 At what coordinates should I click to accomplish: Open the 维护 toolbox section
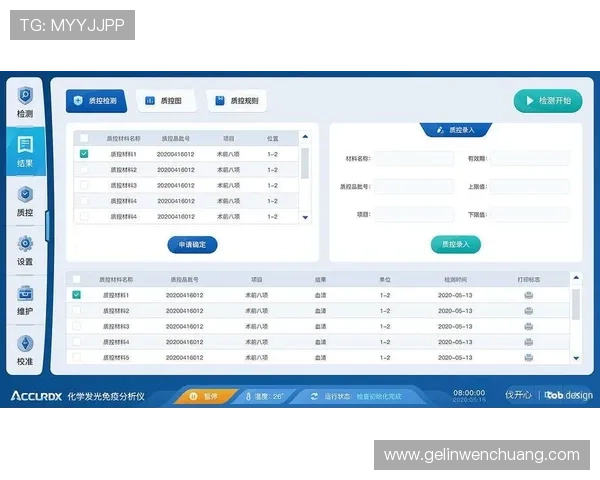25,300
